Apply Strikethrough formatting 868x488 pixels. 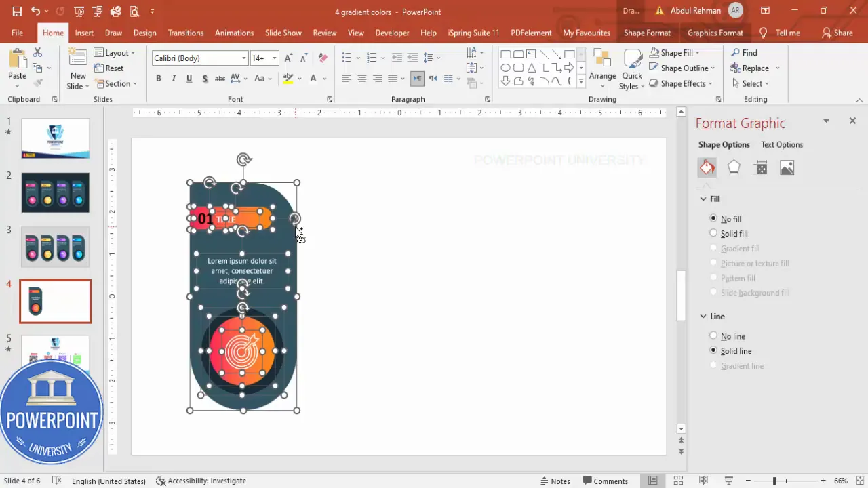click(220, 79)
